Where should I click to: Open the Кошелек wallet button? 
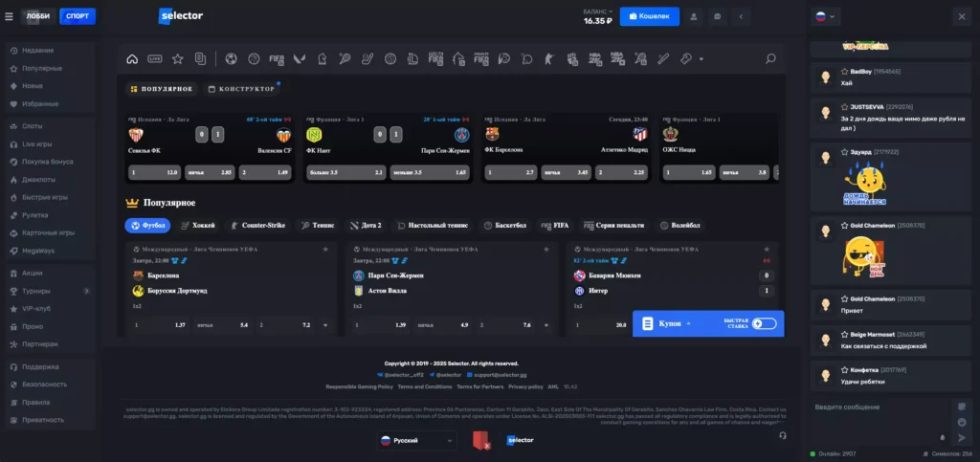(x=650, y=16)
